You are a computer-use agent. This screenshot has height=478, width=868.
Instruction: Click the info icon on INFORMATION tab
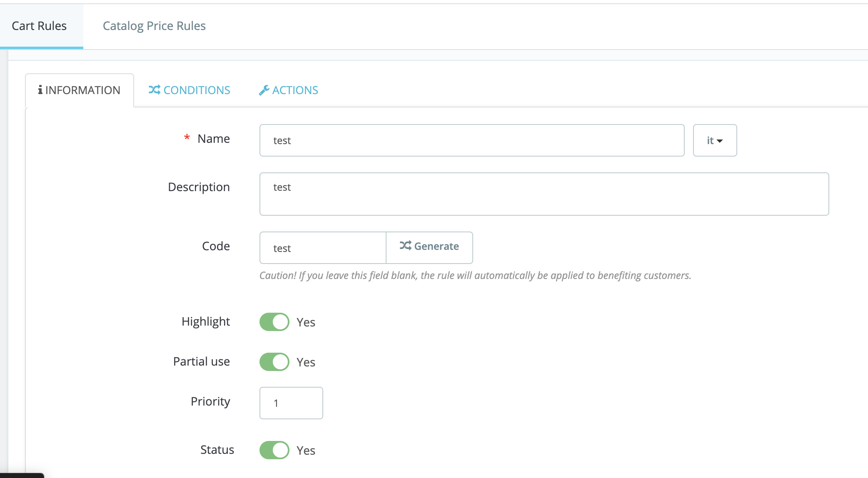click(40, 90)
